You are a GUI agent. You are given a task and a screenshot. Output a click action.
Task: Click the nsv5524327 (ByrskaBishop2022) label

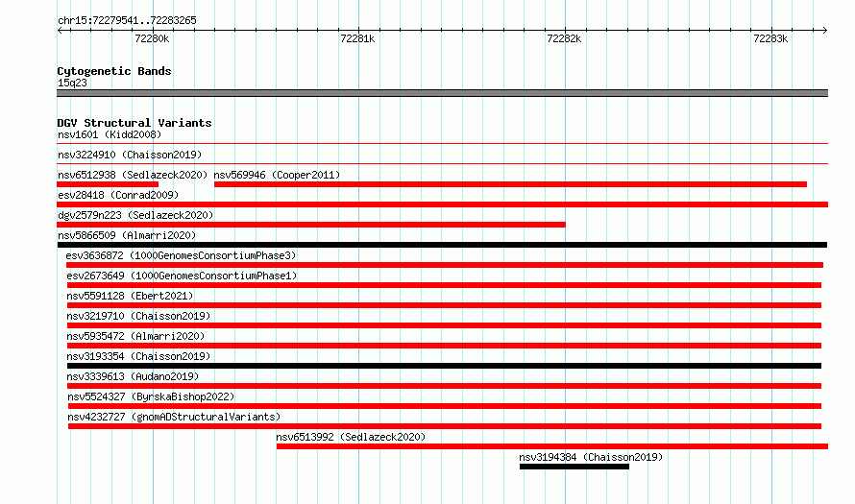coord(151,396)
